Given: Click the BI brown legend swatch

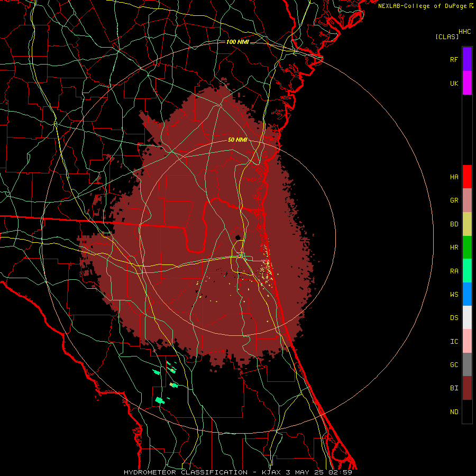Looking at the screenshot, I should coord(467,388).
